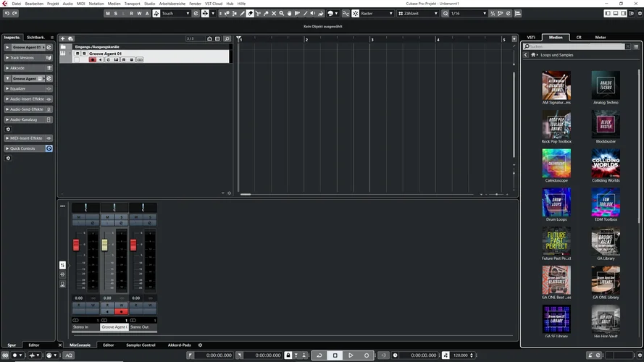Expand MIDI-Insert-Effekte section
The width and height of the screenshot is (644, 362).
point(7,138)
